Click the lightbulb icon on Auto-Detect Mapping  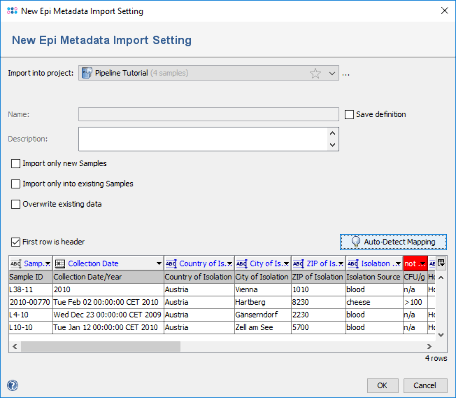(356, 242)
